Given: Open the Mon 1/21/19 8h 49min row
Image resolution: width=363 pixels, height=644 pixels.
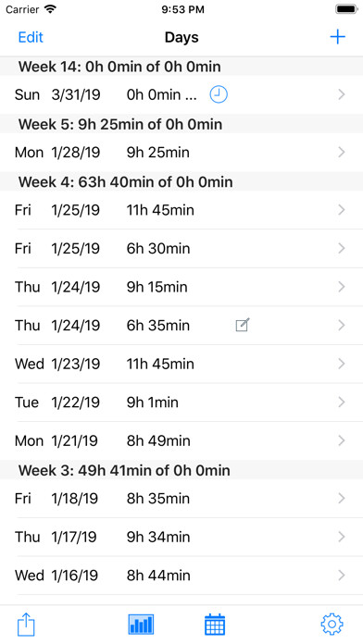Looking at the screenshot, I should [181, 440].
